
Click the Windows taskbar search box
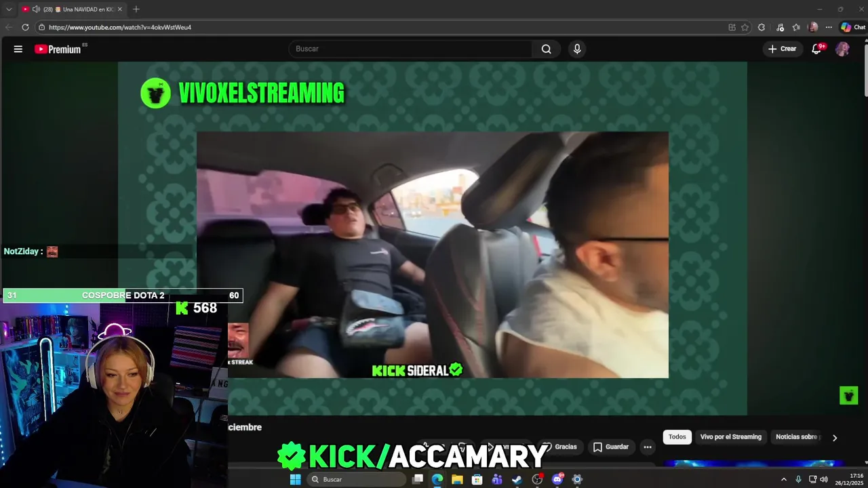pos(356,479)
